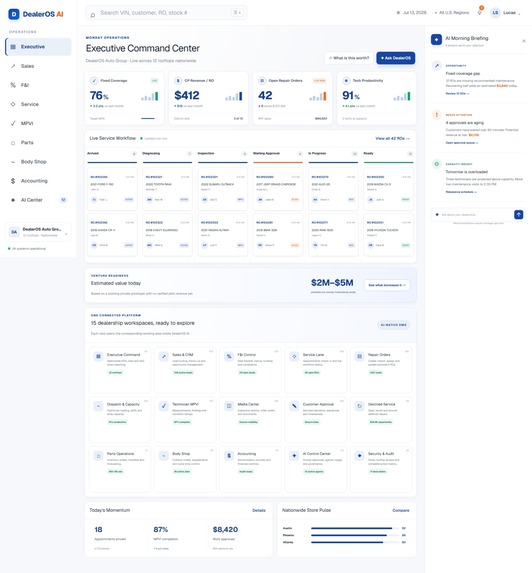Click the Tomorrow is overloaded capacity icon

tap(436, 164)
